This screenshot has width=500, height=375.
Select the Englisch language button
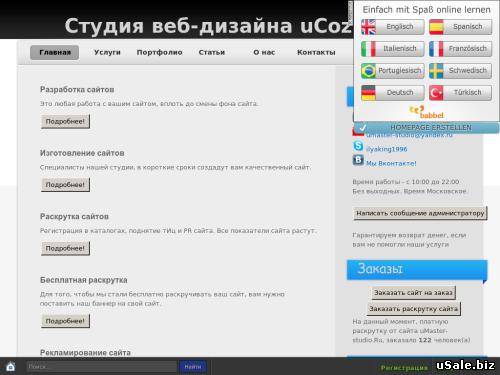(x=393, y=27)
